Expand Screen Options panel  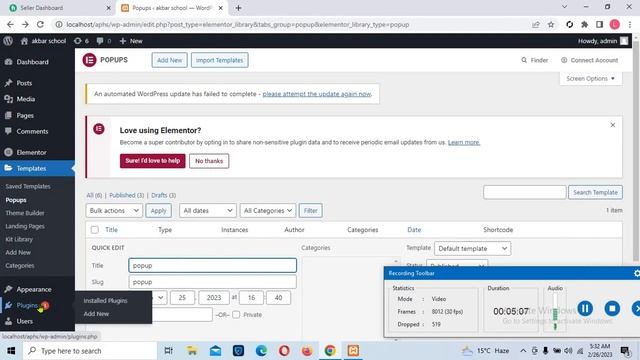(x=591, y=78)
